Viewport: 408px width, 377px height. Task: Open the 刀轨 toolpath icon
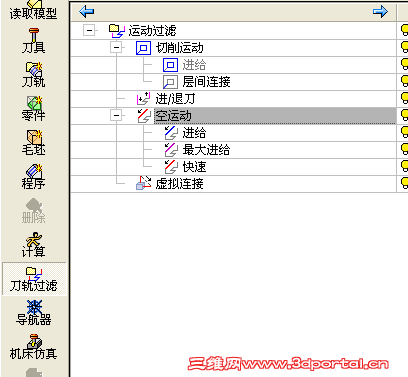pos(34,75)
